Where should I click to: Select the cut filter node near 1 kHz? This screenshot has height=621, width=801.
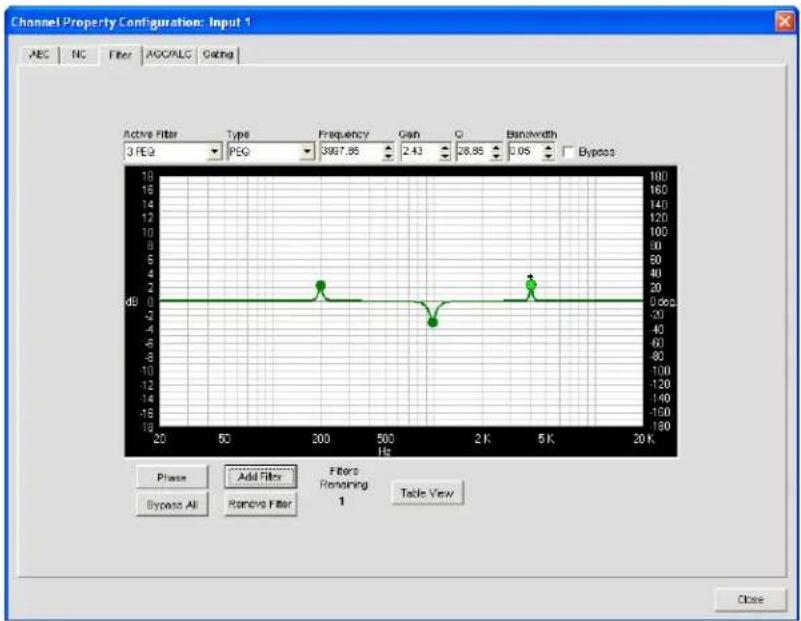433,322
